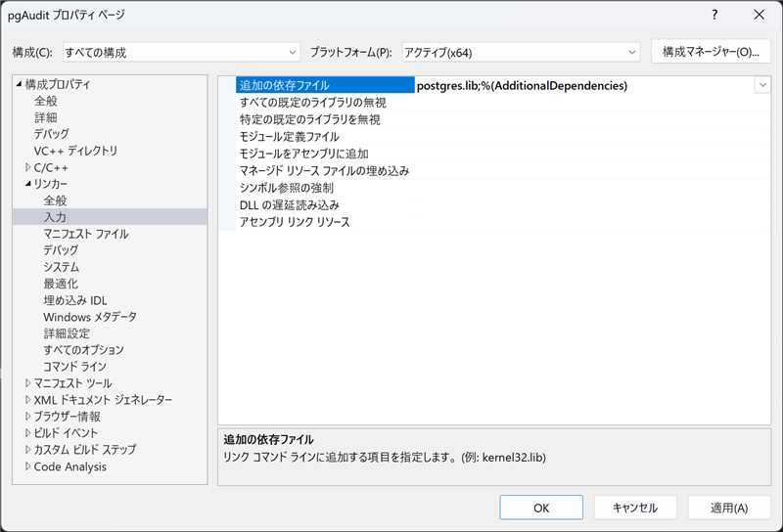Viewport: 783px width, 532px height.
Task: Select アセンブリ リンク リソース property
Action: point(295,222)
